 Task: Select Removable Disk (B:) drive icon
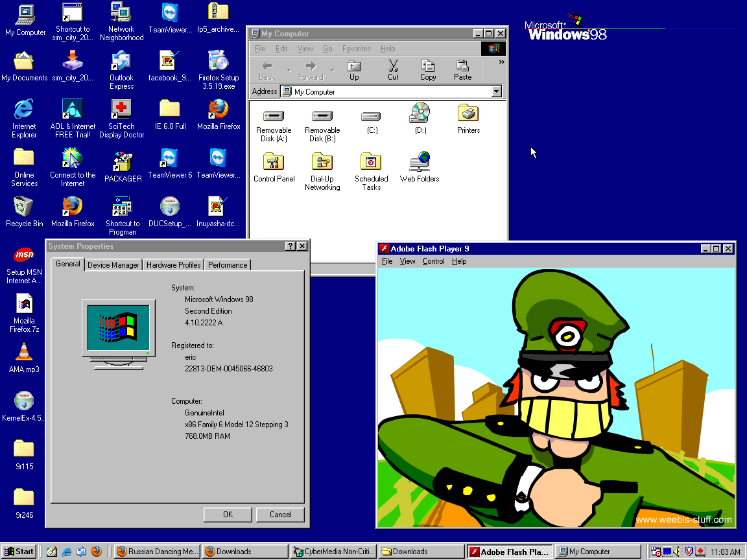coord(322,126)
